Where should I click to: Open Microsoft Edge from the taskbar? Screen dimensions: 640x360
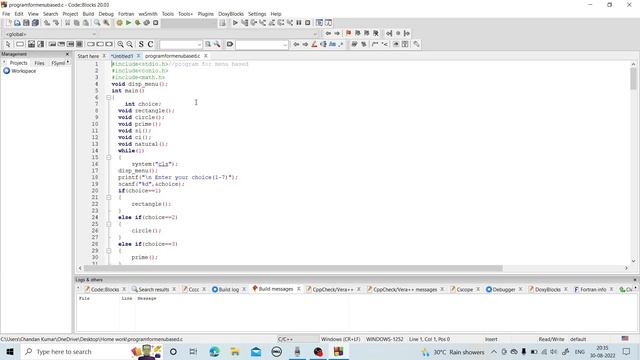tap(214, 352)
